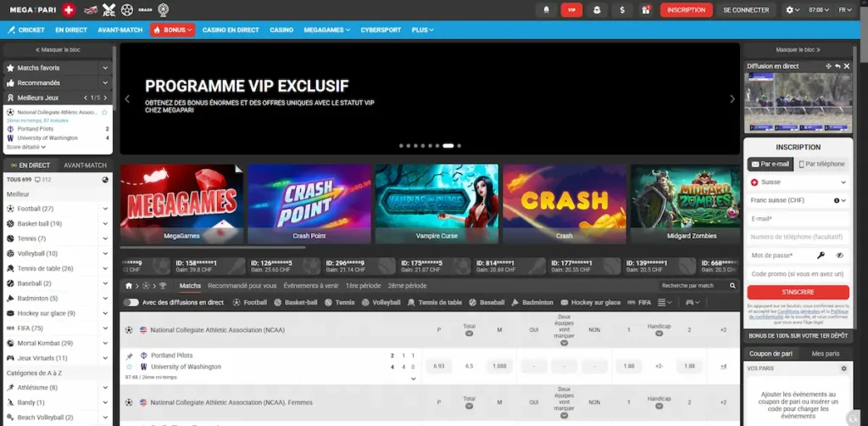This screenshot has width=868, height=426.
Task: Click the MEGA PARI logo
Action: (34, 10)
